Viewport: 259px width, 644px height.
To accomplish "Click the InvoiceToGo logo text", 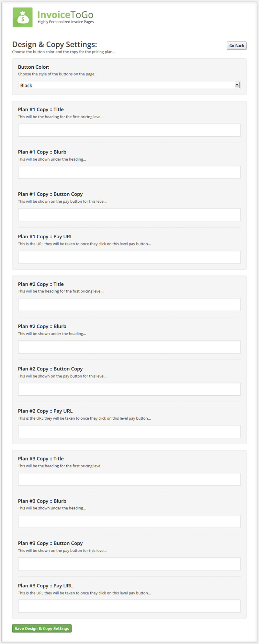I will pos(65,15).
